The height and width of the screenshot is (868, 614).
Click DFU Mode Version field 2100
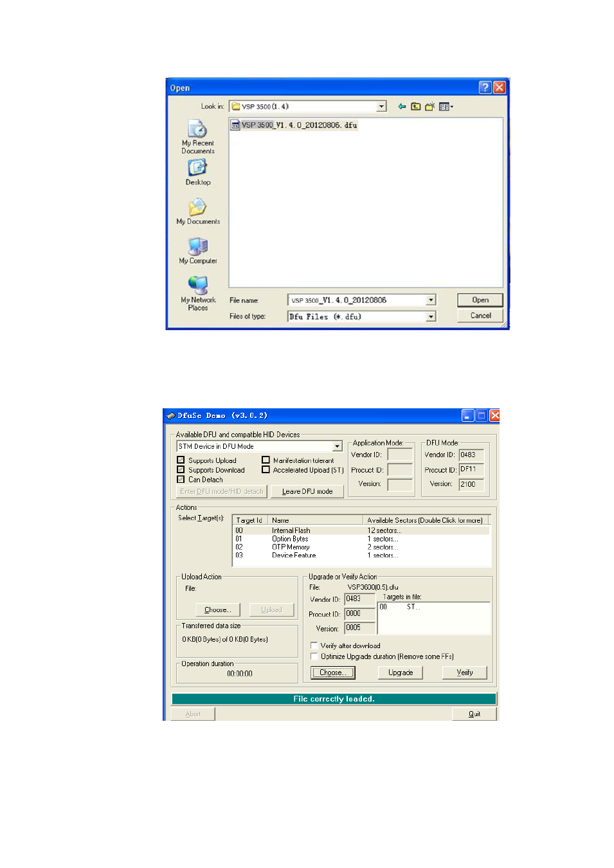[x=471, y=484]
